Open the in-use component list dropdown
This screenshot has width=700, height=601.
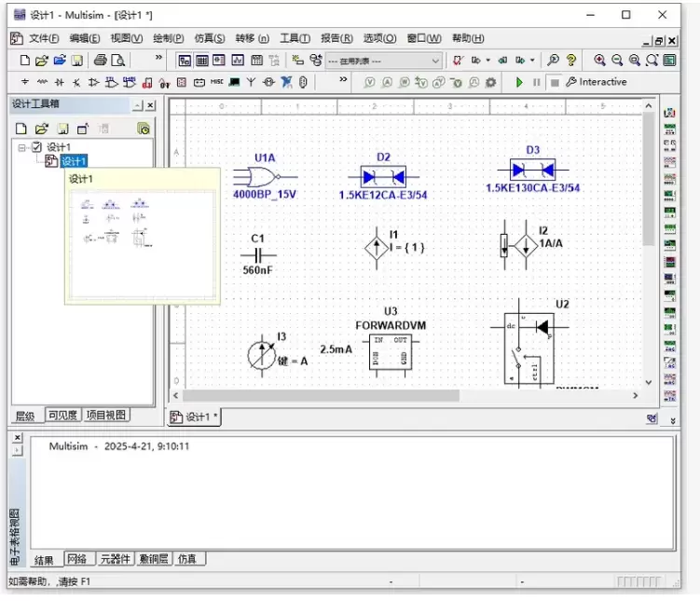pyautogui.click(x=384, y=61)
